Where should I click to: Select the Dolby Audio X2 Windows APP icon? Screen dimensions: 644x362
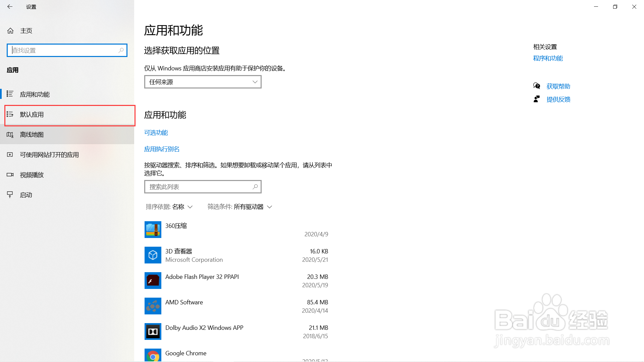[153, 331]
